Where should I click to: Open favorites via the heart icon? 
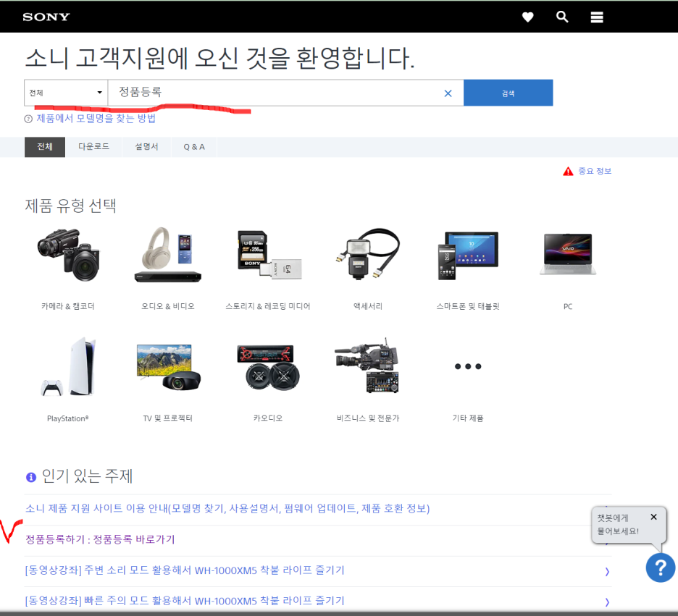[527, 17]
